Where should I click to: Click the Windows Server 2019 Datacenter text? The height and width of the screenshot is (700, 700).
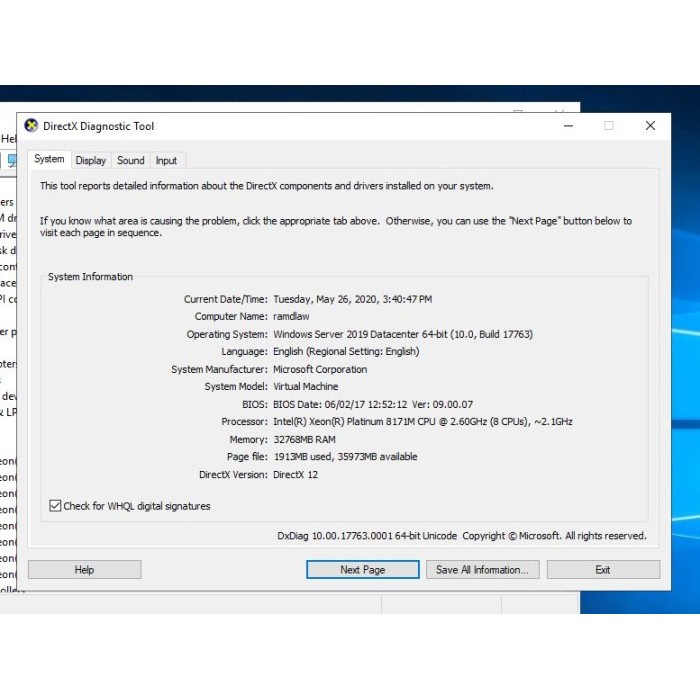pos(403,334)
